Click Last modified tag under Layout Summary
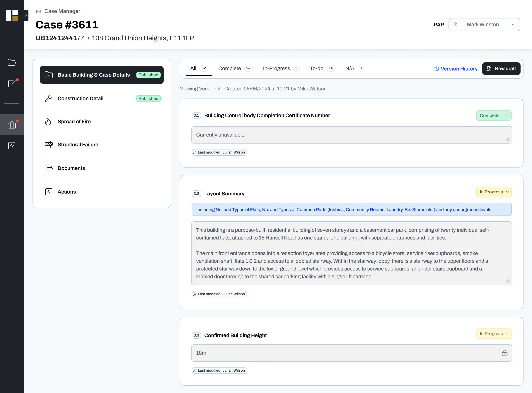 [x=219, y=294]
